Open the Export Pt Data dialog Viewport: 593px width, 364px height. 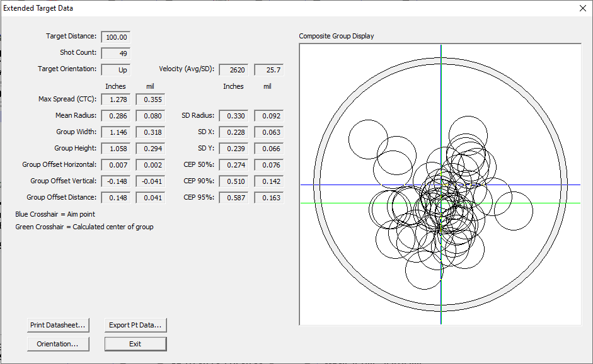(135, 325)
